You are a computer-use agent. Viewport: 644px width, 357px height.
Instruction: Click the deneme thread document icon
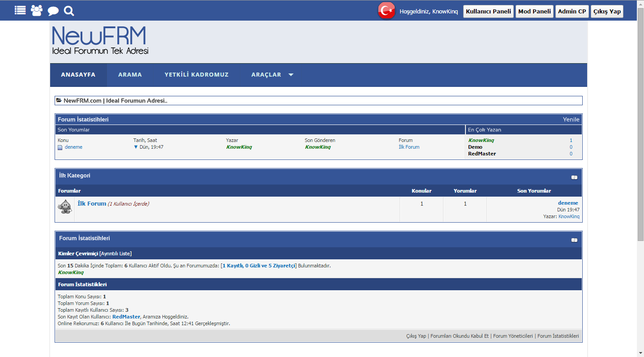(60, 147)
